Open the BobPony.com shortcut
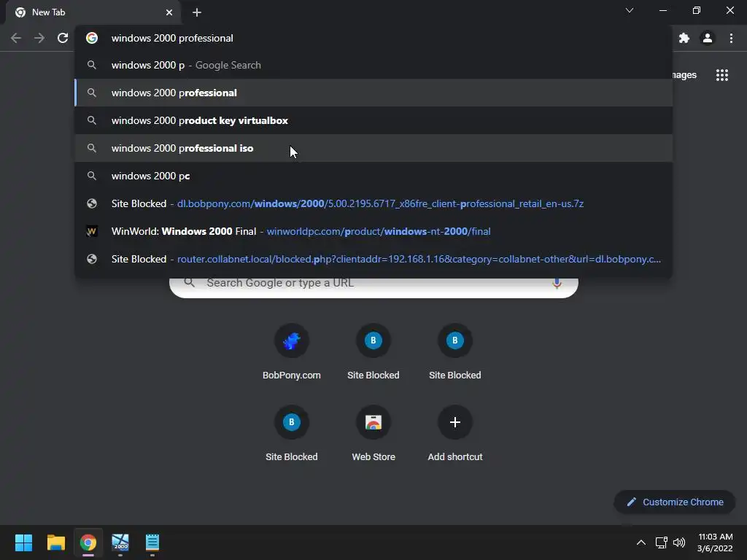747x560 pixels. 292,352
